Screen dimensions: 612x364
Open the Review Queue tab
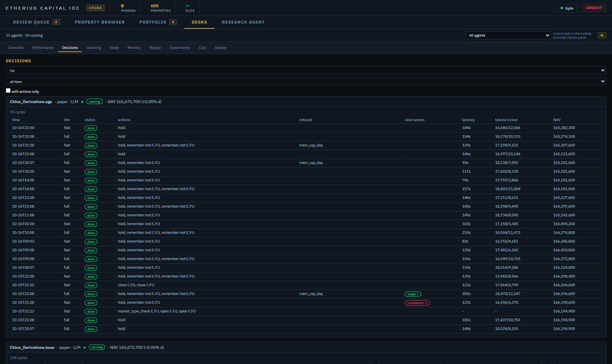pos(36,22)
